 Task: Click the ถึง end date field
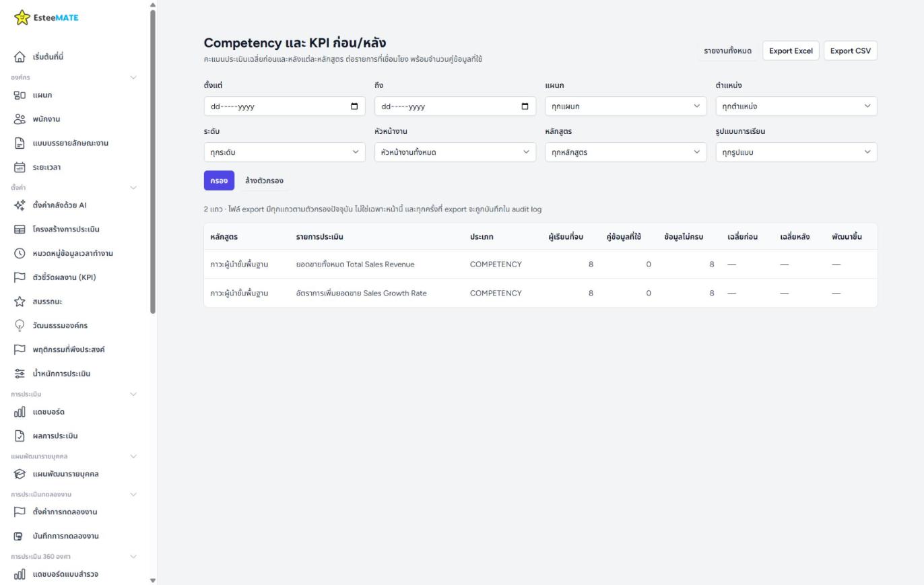pos(455,106)
